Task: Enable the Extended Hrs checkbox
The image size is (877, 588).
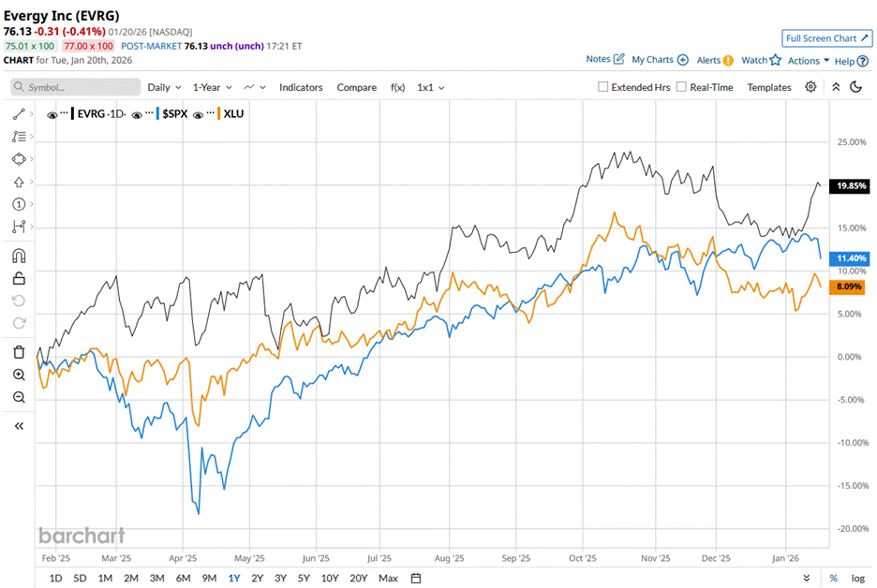Action: (x=603, y=87)
